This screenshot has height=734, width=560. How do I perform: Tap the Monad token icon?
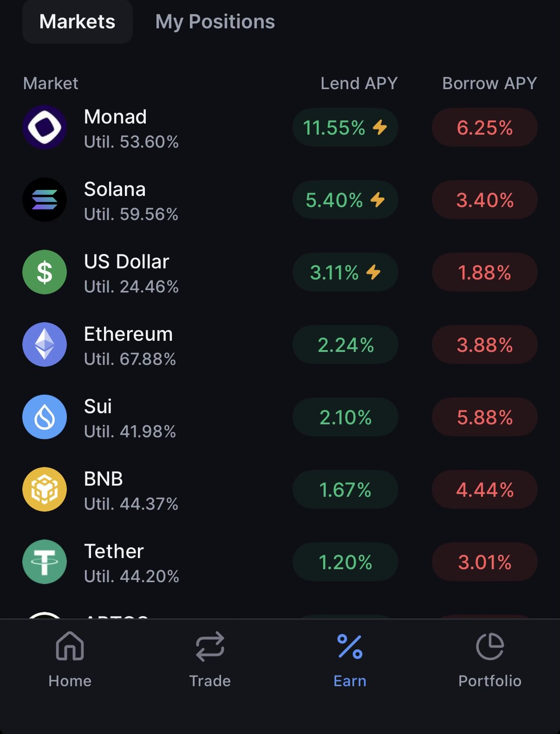pyautogui.click(x=45, y=127)
